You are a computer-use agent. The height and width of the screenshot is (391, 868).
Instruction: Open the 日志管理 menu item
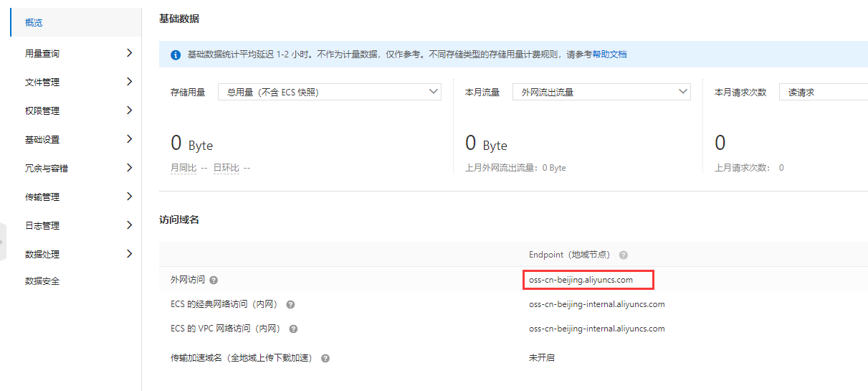[76, 225]
